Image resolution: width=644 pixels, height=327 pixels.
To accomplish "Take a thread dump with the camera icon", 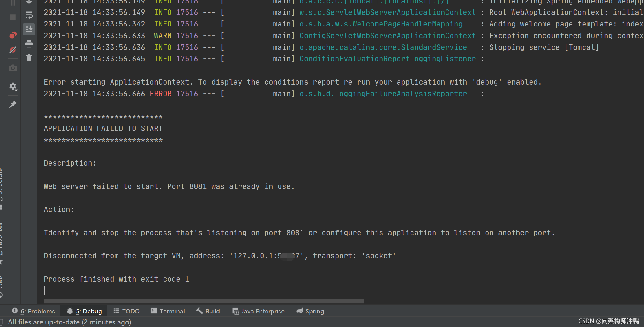I will click(13, 68).
